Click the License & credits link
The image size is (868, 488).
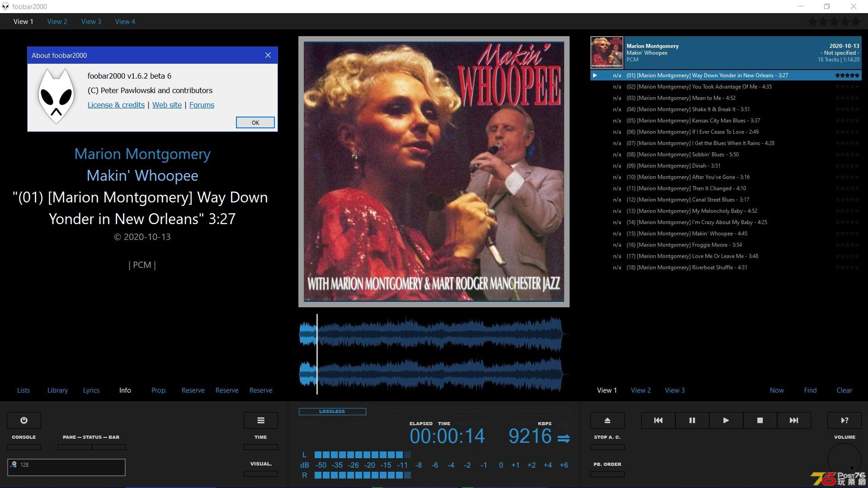click(x=116, y=105)
